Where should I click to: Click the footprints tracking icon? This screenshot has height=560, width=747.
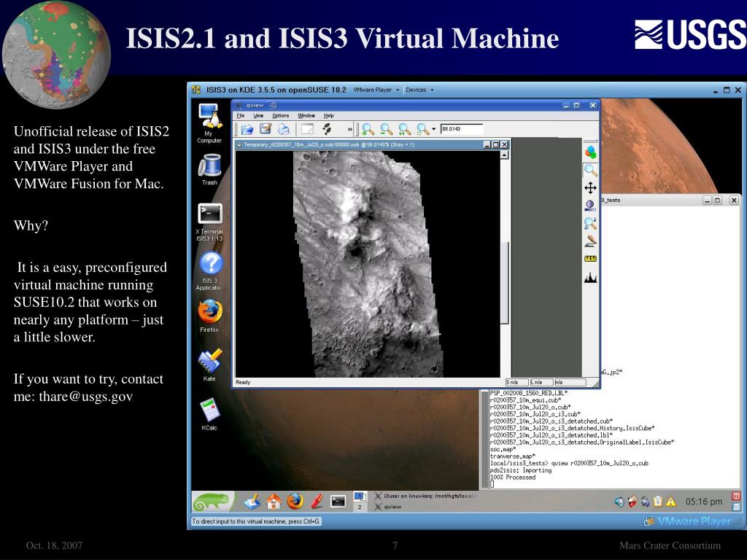pos(327,129)
